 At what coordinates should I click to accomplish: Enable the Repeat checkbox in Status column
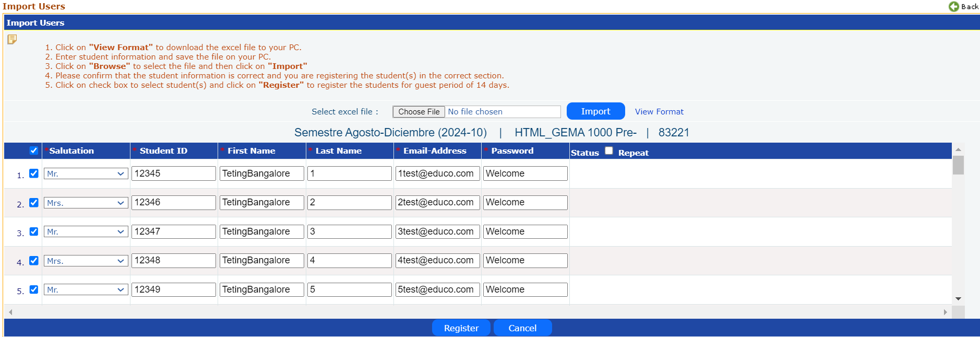click(x=608, y=151)
